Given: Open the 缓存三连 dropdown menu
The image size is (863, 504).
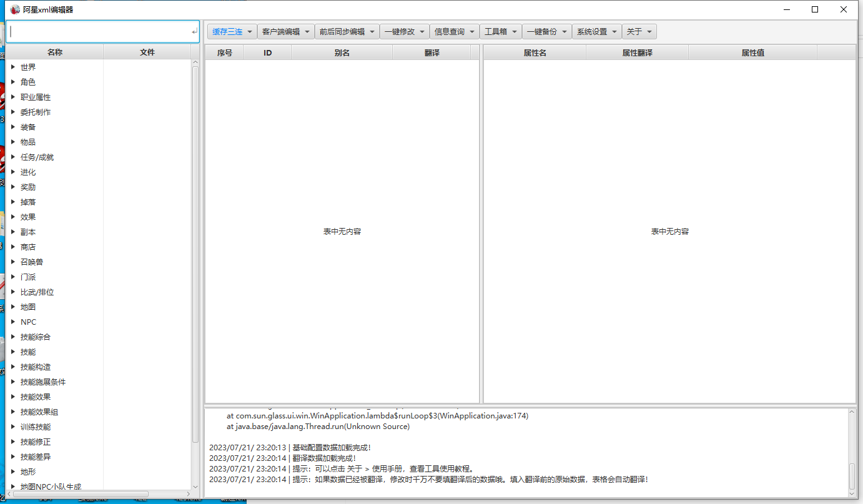Looking at the screenshot, I should click(232, 32).
